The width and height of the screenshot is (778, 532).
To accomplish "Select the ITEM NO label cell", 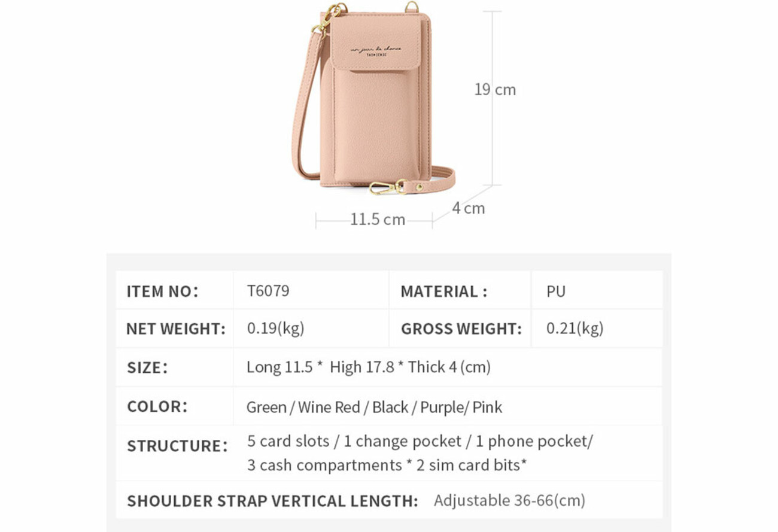I will coord(174,290).
